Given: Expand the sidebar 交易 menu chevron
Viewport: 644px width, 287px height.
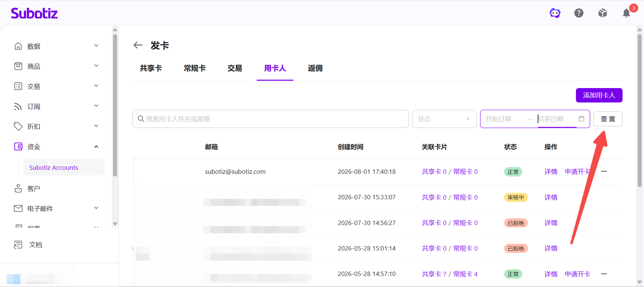Looking at the screenshot, I should pos(96,86).
